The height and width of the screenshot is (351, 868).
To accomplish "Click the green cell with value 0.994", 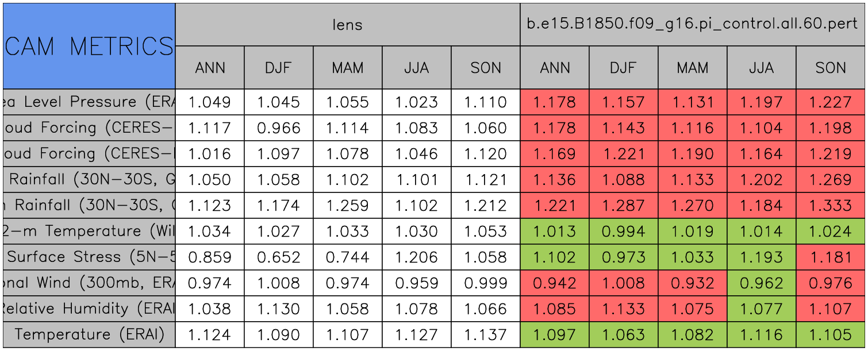I will point(623,232).
